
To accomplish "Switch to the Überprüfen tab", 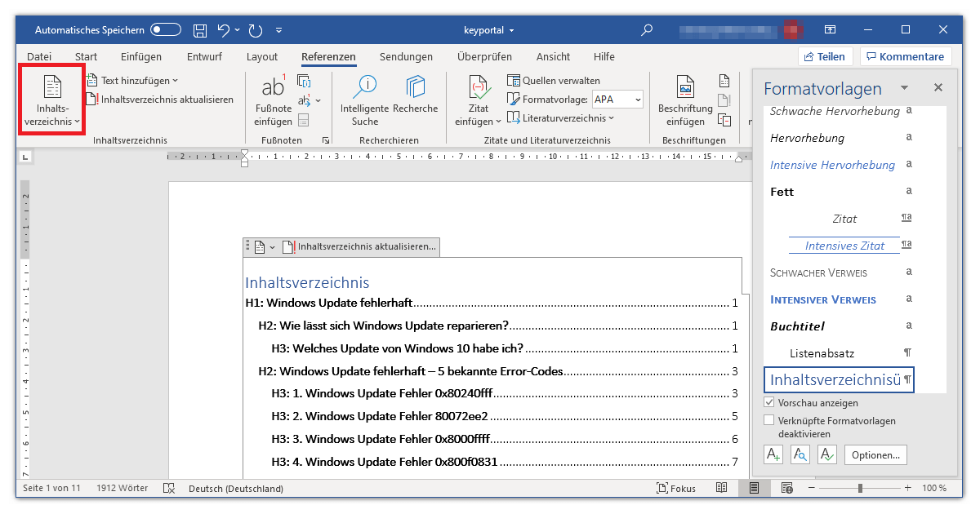I will [x=484, y=56].
